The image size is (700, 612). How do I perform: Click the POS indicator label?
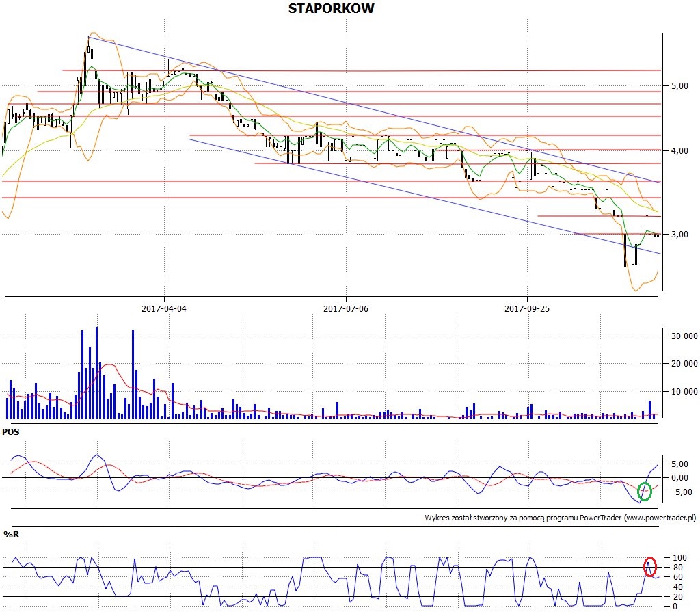click(11, 432)
